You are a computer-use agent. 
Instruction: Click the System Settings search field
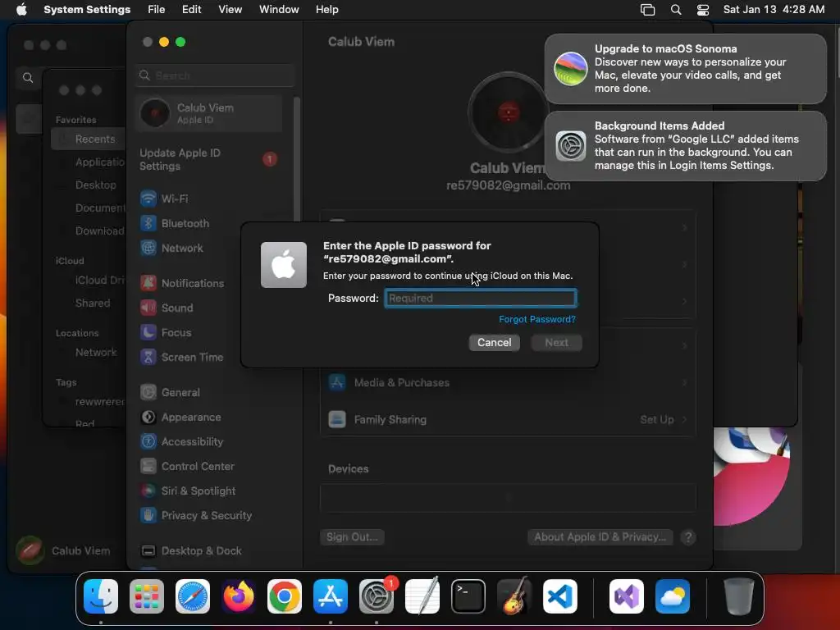point(214,75)
